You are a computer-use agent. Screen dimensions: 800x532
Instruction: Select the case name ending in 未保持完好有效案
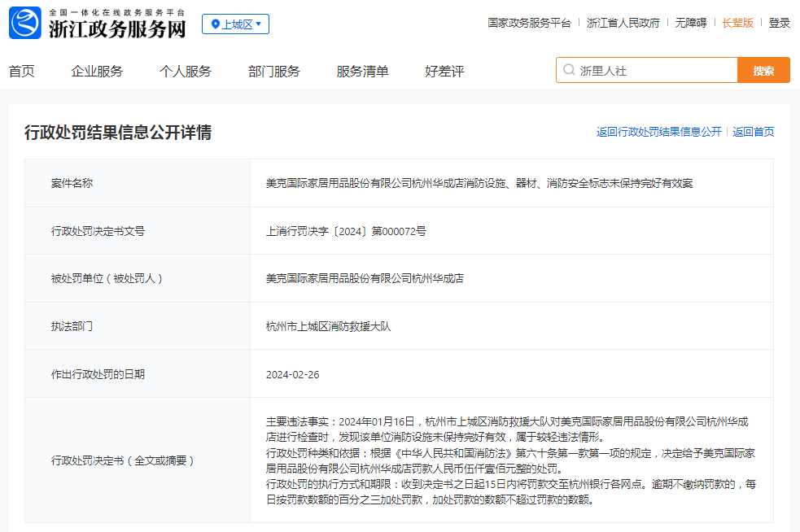[x=479, y=183]
